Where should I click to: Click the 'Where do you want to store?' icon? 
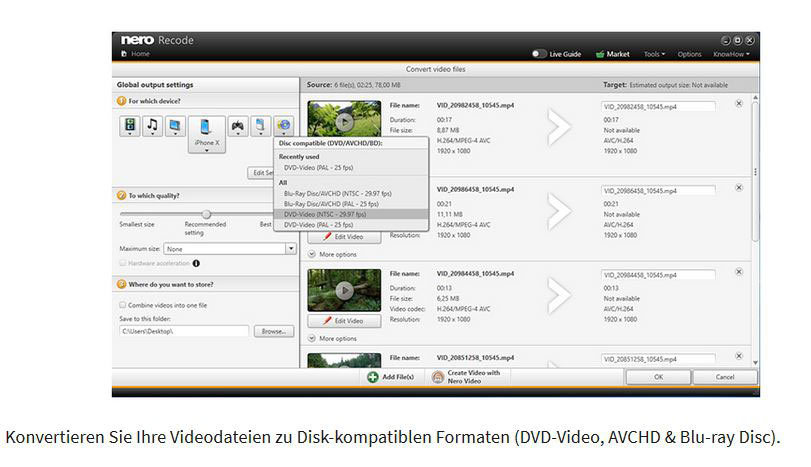tap(122, 284)
